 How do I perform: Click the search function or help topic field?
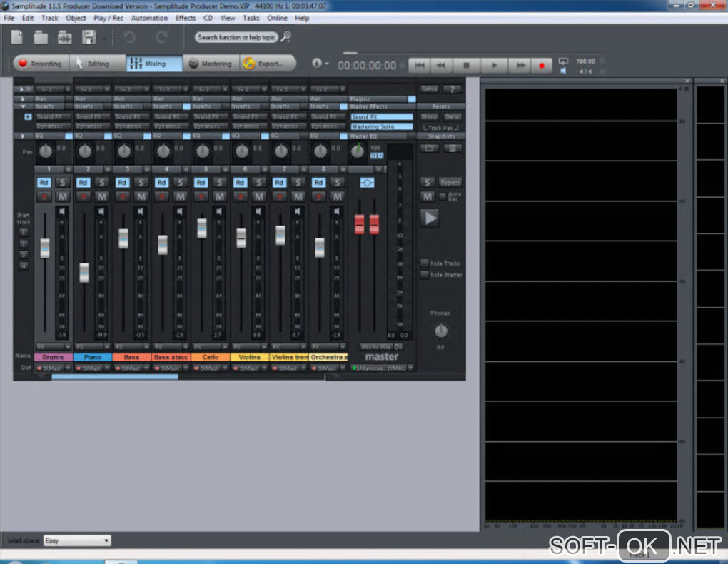point(236,37)
